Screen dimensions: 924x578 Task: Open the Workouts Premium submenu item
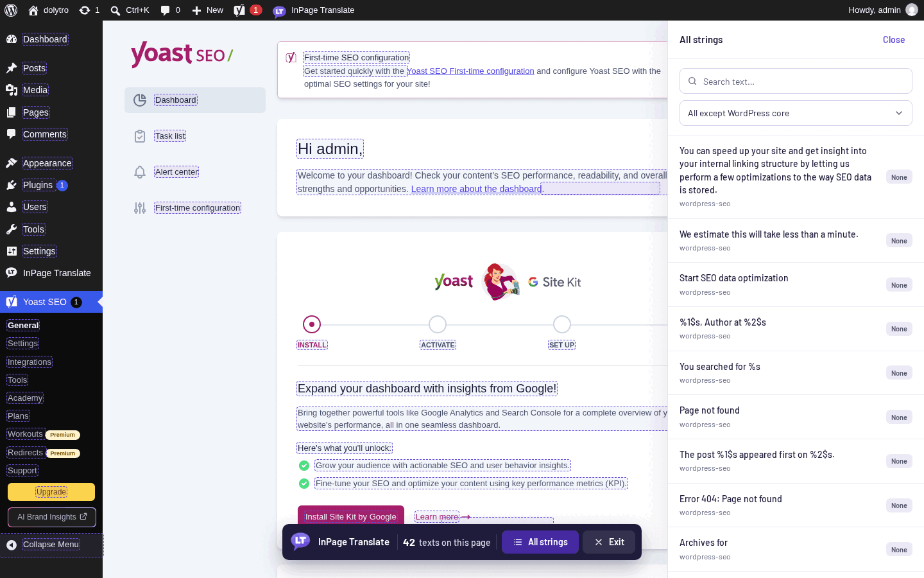click(x=43, y=434)
